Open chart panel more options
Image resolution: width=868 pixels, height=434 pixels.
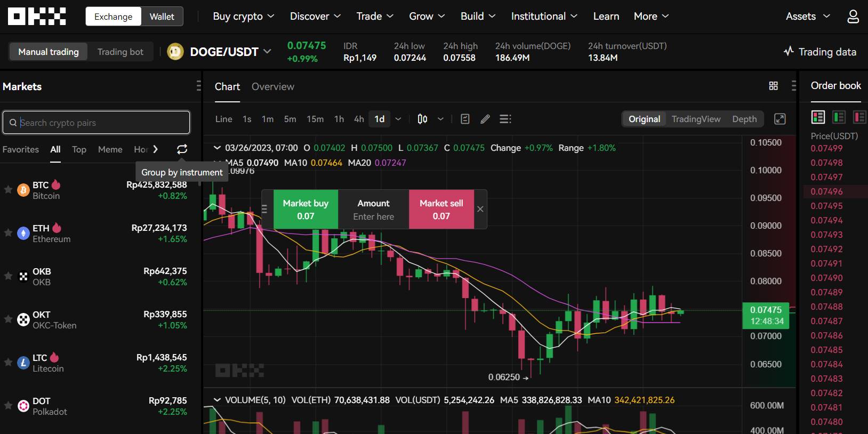click(x=794, y=86)
